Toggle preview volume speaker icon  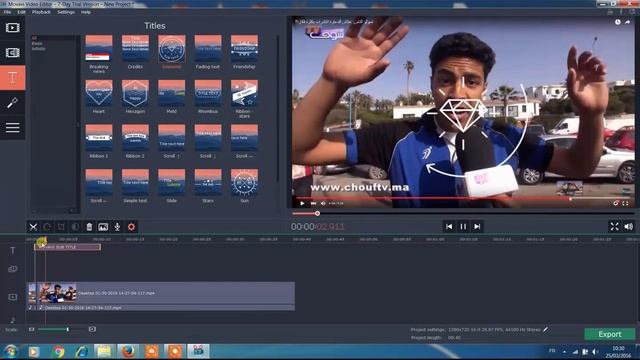click(629, 227)
